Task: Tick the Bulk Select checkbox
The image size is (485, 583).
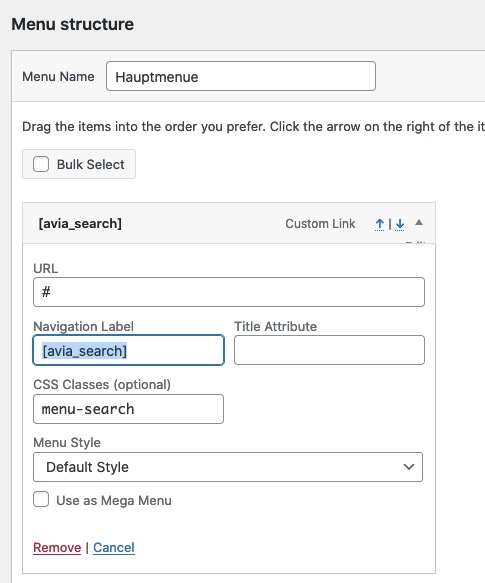Action: coord(41,164)
